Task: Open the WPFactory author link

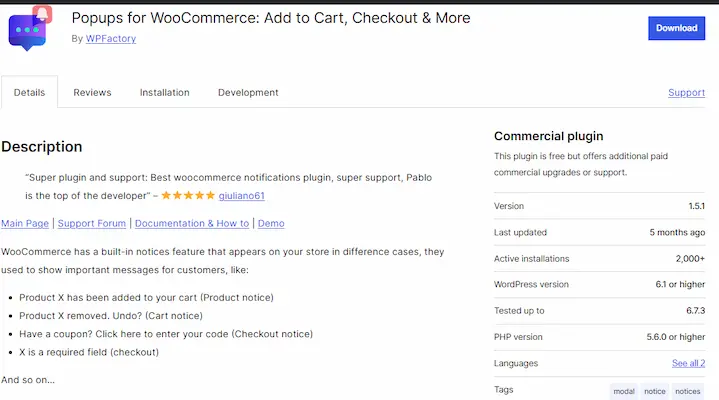Action: (110, 39)
